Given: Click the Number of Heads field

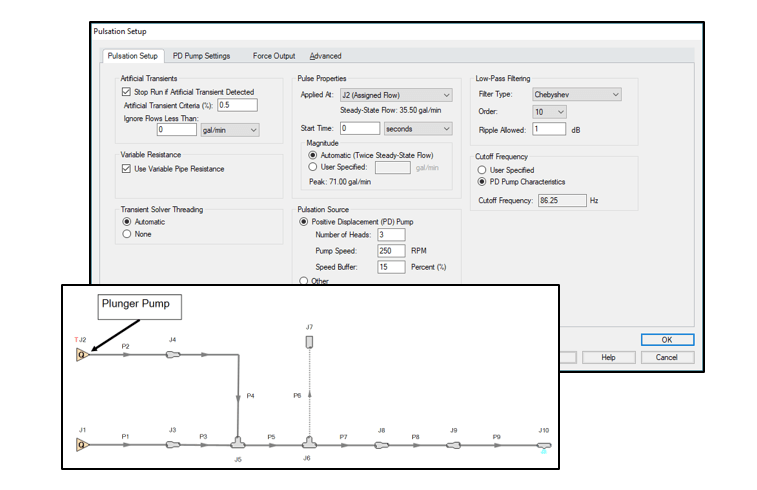Looking at the screenshot, I should [391, 235].
